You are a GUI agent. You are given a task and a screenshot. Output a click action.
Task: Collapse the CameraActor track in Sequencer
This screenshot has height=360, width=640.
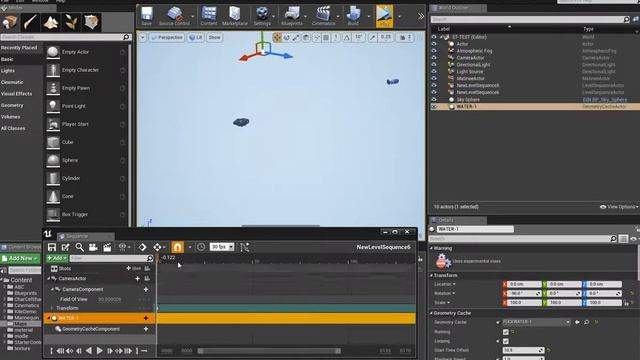pyautogui.click(x=49, y=279)
